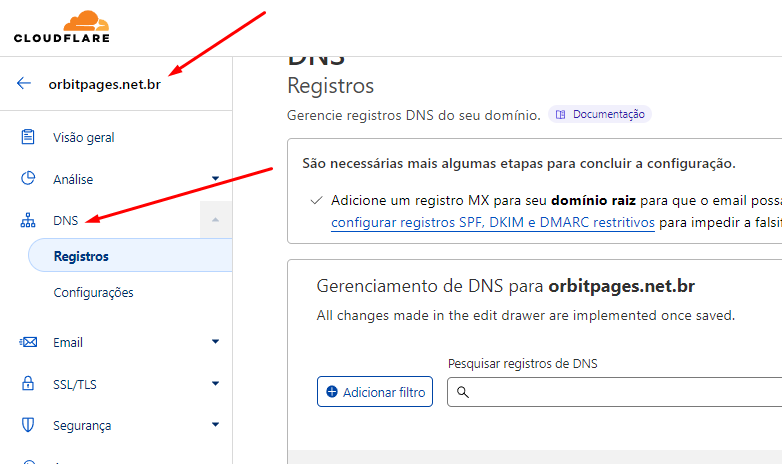Expand the SSL/TLS submenu arrow
782x464 pixels.
click(x=215, y=384)
